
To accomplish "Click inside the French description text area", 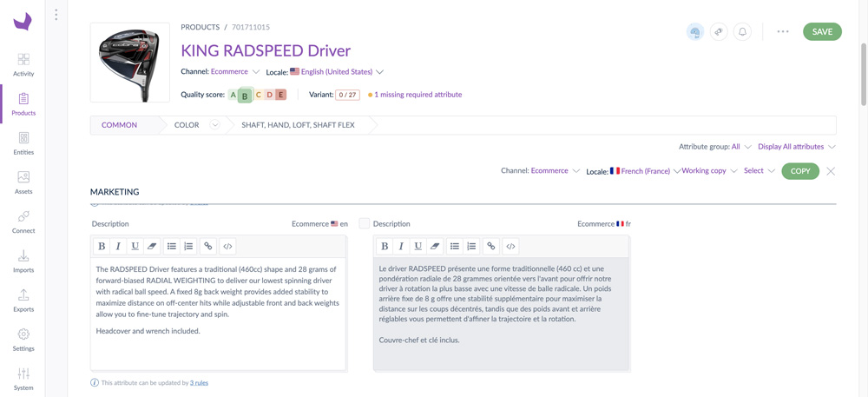I will (x=502, y=314).
